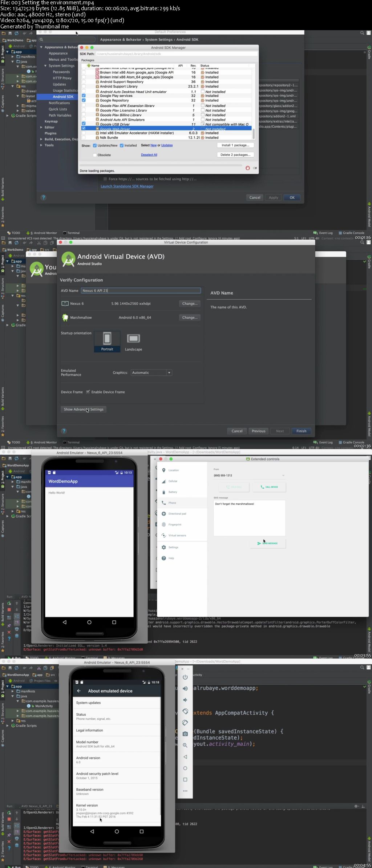Image resolution: width=372 pixels, height=868 pixels.
Task: Check Android Auto API Simulators package
Action: 84,119
